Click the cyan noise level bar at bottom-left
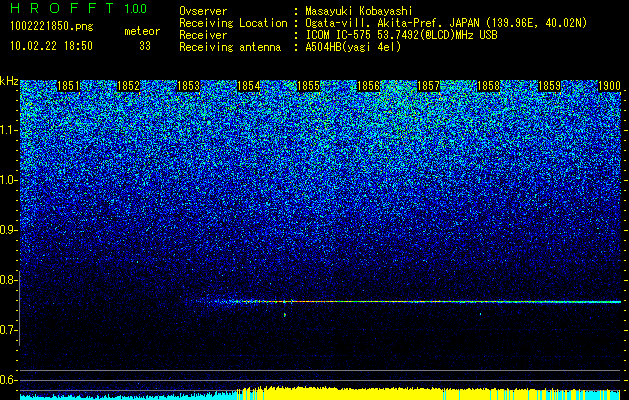Image resolution: width=629 pixels, height=400 pixels. pyautogui.click(x=128, y=396)
